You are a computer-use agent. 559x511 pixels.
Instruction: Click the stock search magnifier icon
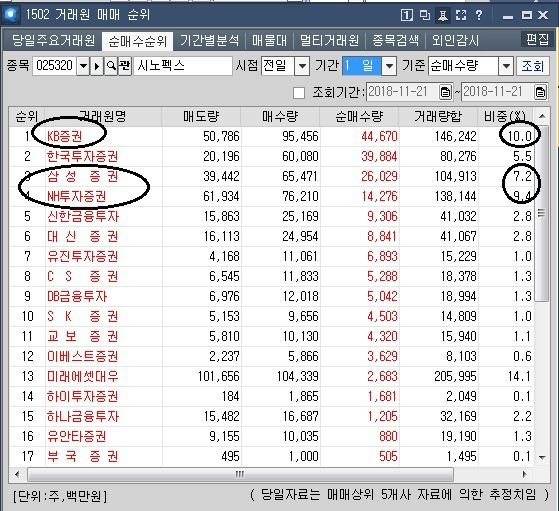(x=111, y=66)
